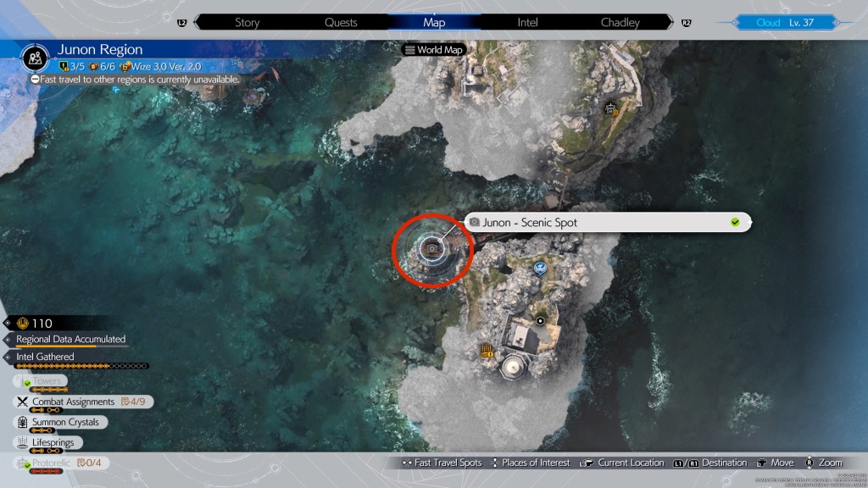
Task: Expand the Intel Gathered section
Action: tap(45, 357)
